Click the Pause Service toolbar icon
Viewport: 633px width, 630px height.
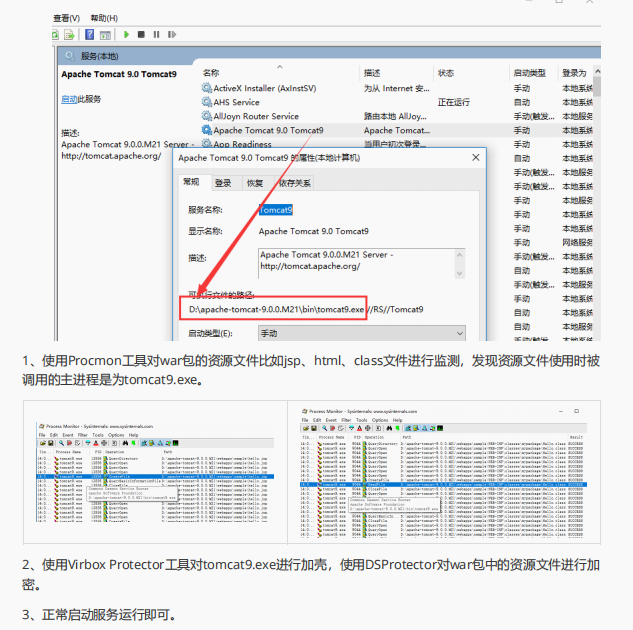click(x=156, y=35)
